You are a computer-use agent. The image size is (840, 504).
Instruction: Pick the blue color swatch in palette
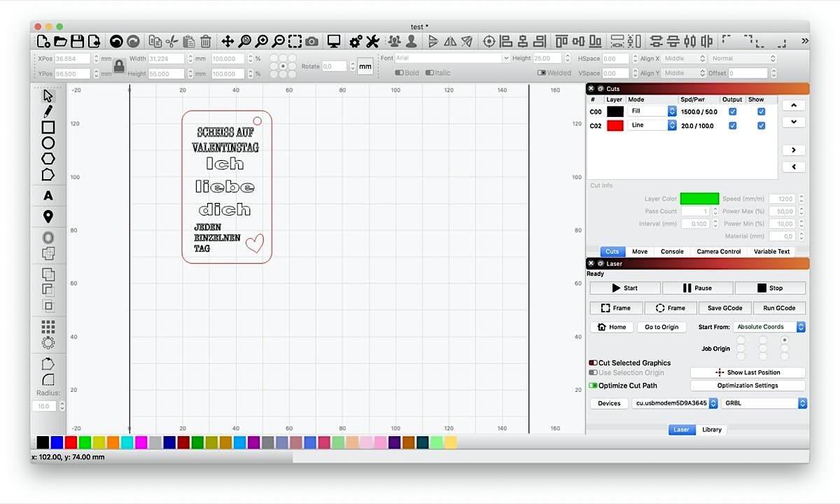57,442
